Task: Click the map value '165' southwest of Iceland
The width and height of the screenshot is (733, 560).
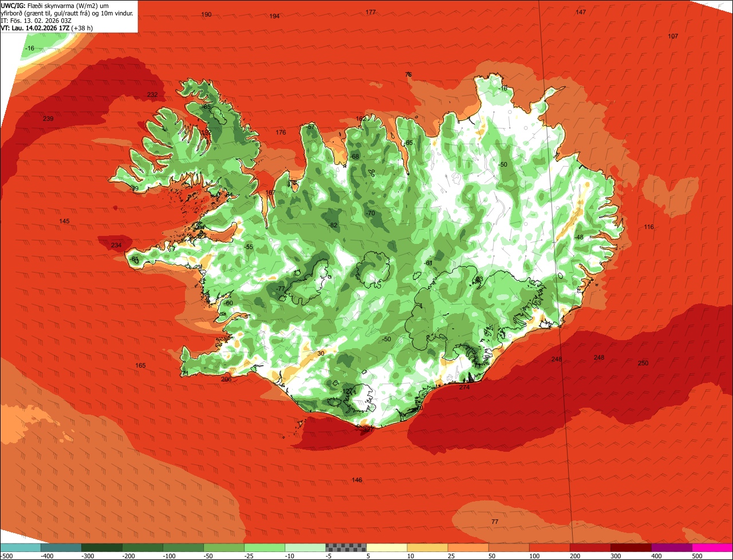Action: coord(140,365)
